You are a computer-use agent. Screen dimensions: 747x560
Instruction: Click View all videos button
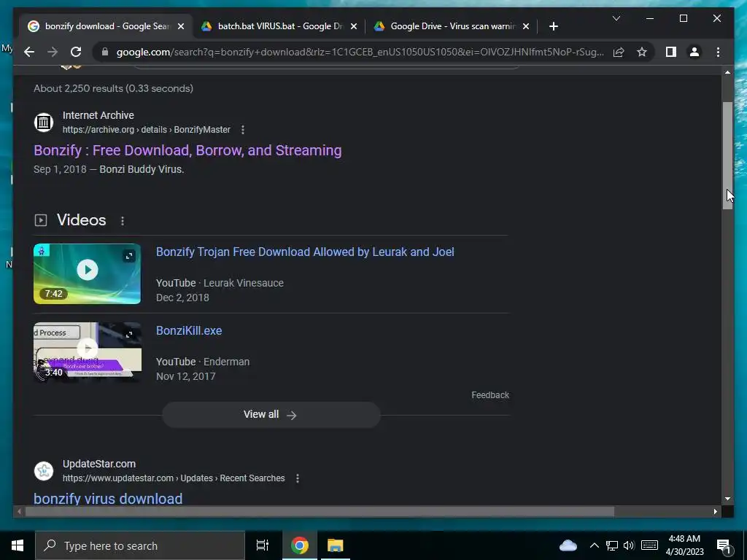(271, 415)
